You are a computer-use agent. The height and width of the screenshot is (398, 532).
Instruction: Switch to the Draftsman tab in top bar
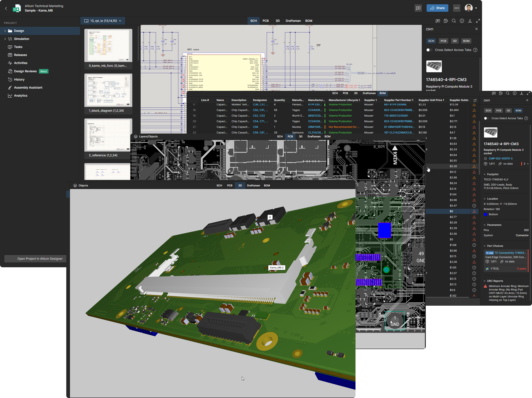click(x=293, y=21)
